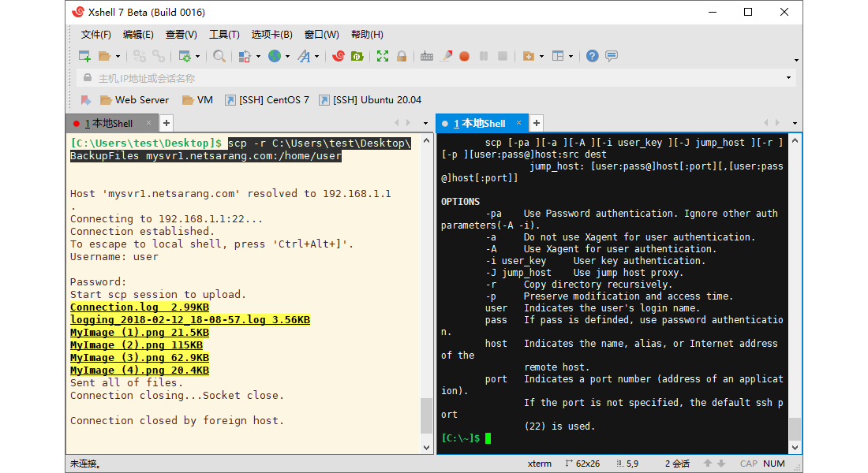Close the left pane 本地Shell tab
868x473 pixels.
[148, 123]
